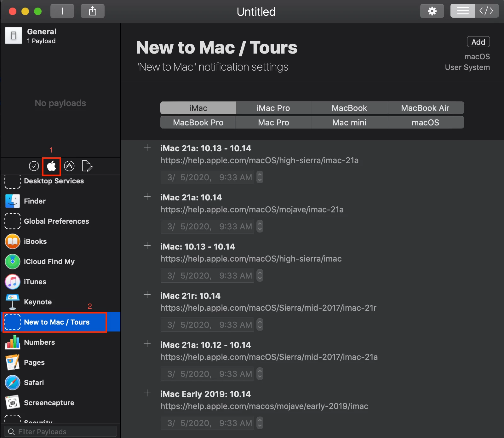The height and width of the screenshot is (438, 504).
Task: Click the Global Preferences placeholder icon
Action: tap(13, 221)
